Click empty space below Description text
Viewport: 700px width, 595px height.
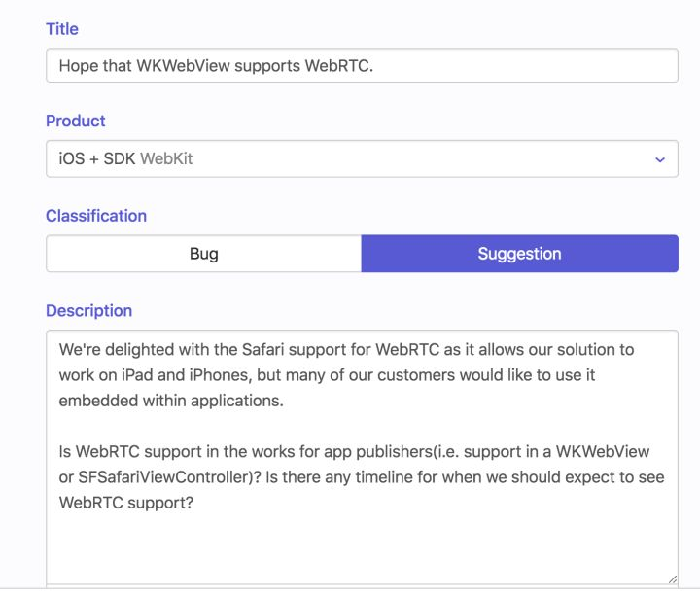coord(362,547)
